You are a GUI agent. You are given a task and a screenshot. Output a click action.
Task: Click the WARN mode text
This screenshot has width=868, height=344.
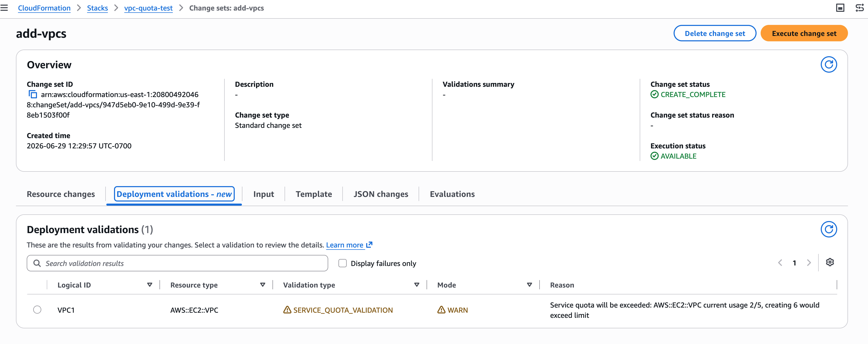458,310
